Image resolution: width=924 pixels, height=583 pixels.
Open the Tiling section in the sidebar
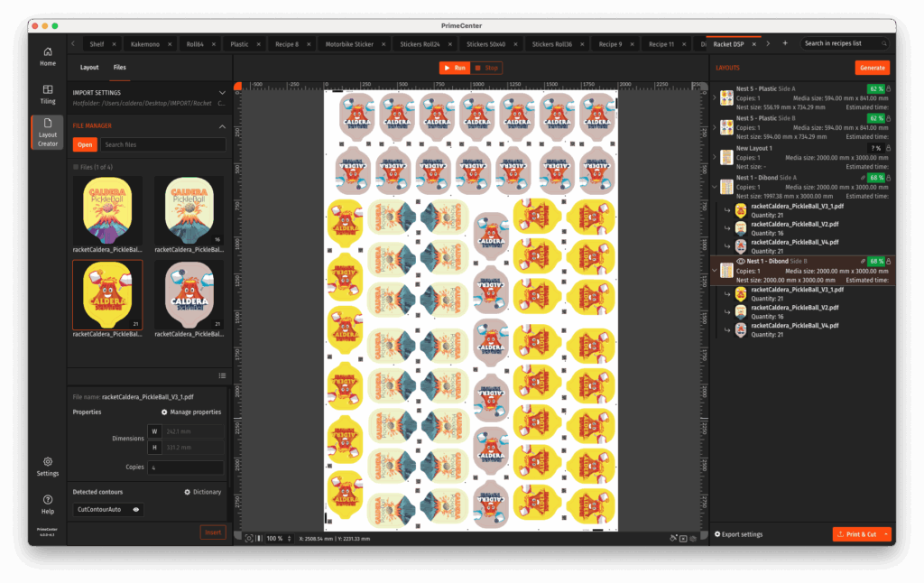click(x=48, y=95)
